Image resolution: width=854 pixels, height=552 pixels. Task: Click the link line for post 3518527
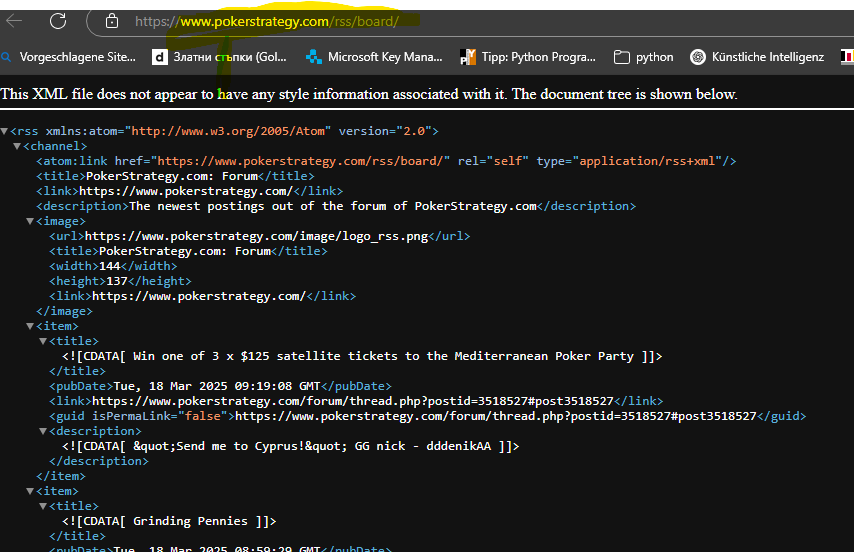coord(356,401)
